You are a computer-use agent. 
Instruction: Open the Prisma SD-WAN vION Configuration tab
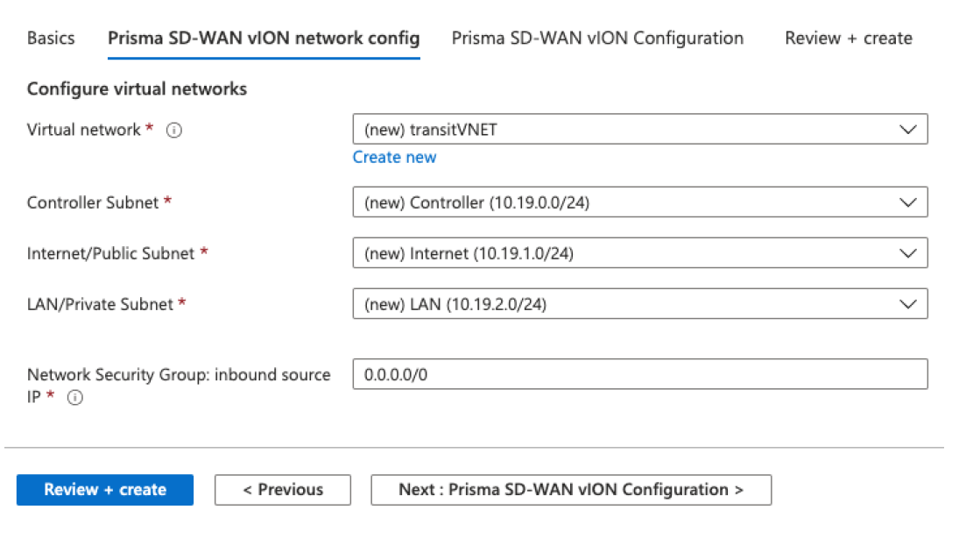tap(597, 39)
